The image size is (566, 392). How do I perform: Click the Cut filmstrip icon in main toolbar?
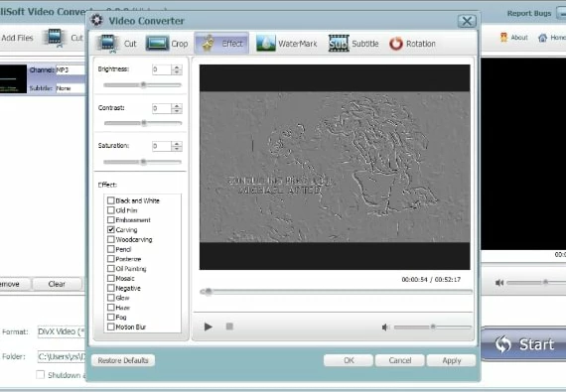pyautogui.click(x=55, y=38)
